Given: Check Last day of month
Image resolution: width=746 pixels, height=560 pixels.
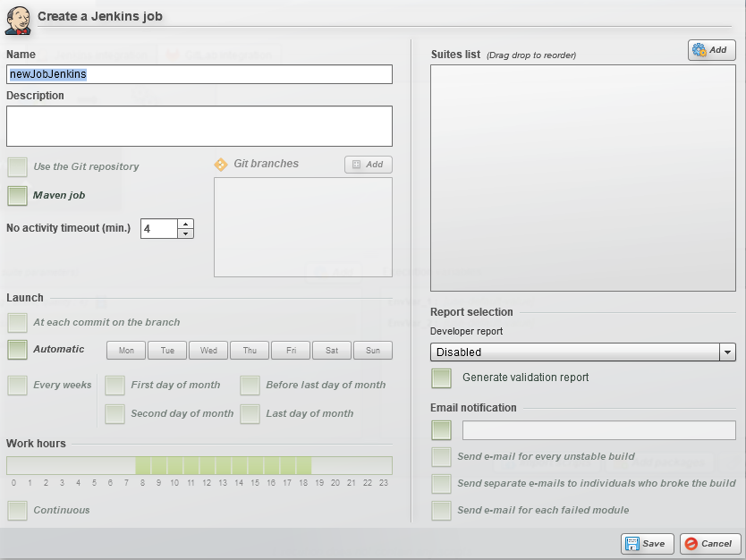Looking at the screenshot, I should 250,414.
